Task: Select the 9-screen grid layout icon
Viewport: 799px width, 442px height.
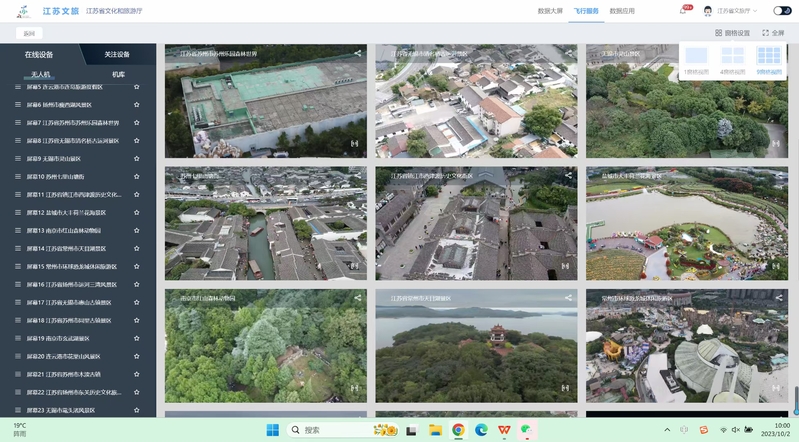Action: coord(768,57)
